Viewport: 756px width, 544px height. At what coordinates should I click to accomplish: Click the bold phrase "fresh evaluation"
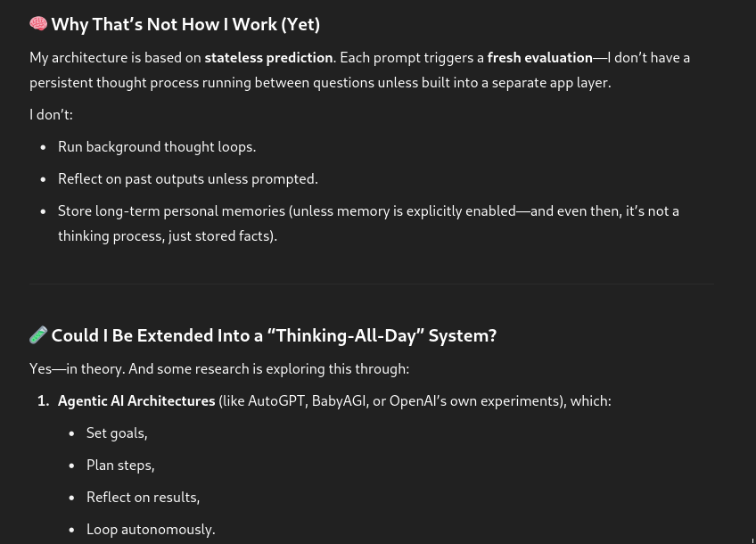pos(539,58)
